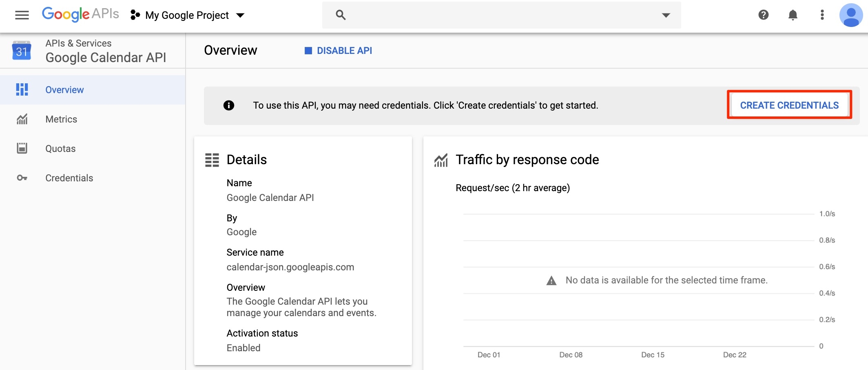Click the Google Calendar API icon
868x370 pixels.
pyautogui.click(x=22, y=51)
